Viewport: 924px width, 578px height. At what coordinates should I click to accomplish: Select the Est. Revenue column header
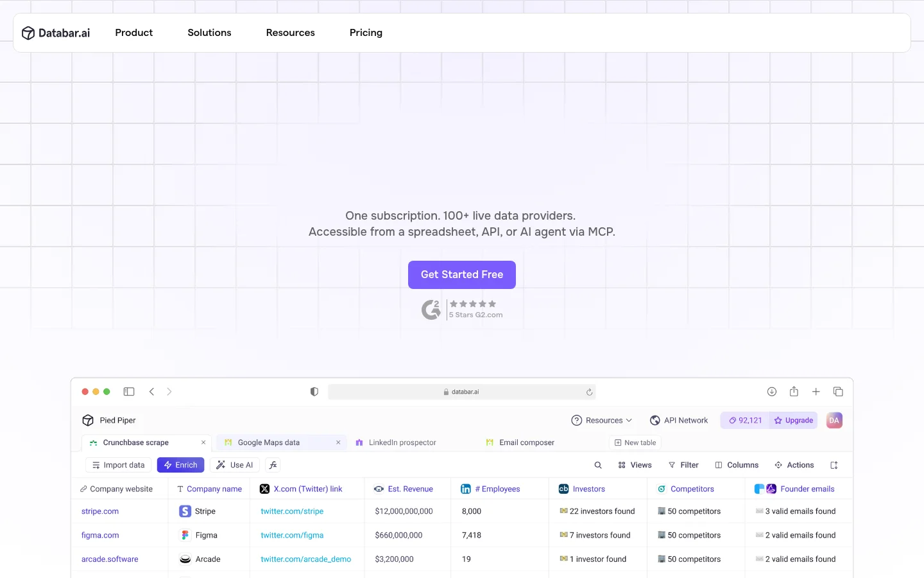(x=407, y=489)
